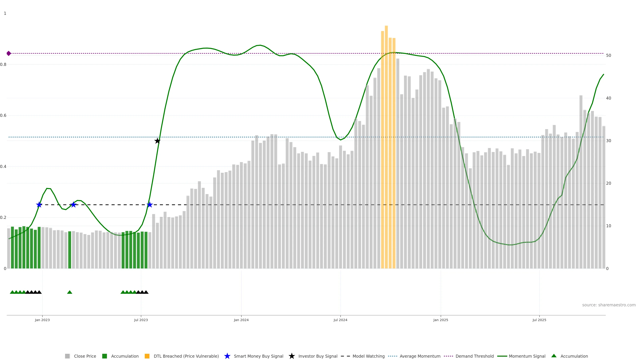Click the Jul 2025 axis label
The width and height of the screenshot is (644, 362).
coord(539,320)
